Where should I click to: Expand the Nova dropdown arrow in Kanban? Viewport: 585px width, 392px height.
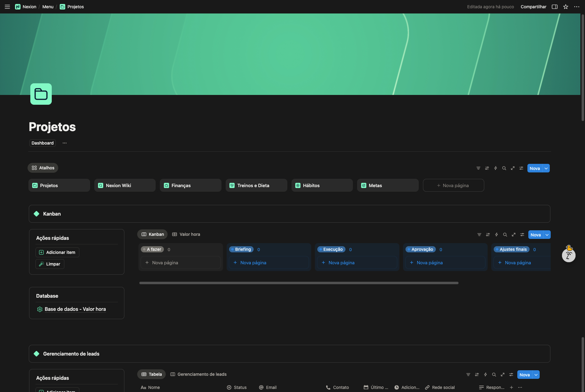click(547, 235)
